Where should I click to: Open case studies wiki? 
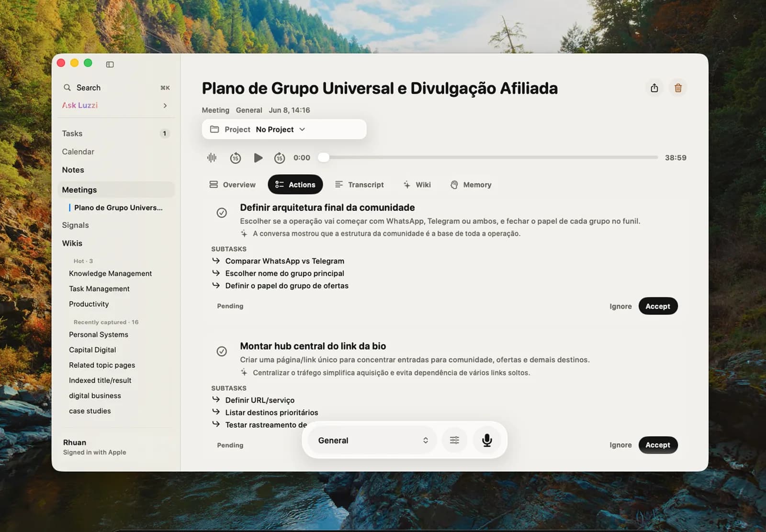90,411
